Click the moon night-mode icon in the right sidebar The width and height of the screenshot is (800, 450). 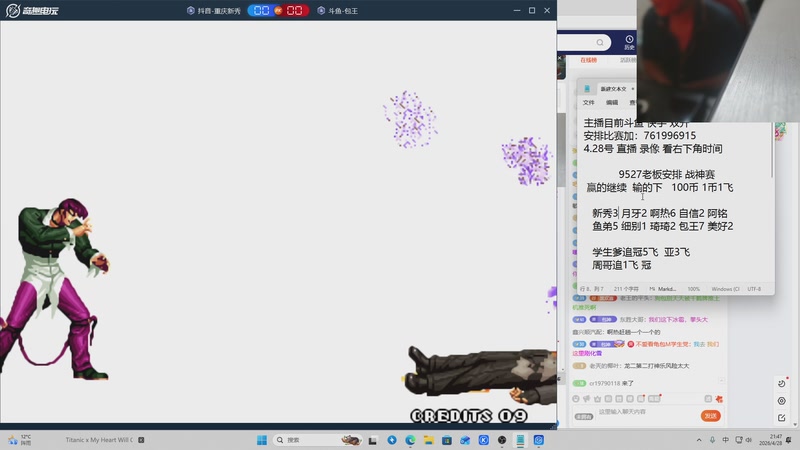(782, 383)
